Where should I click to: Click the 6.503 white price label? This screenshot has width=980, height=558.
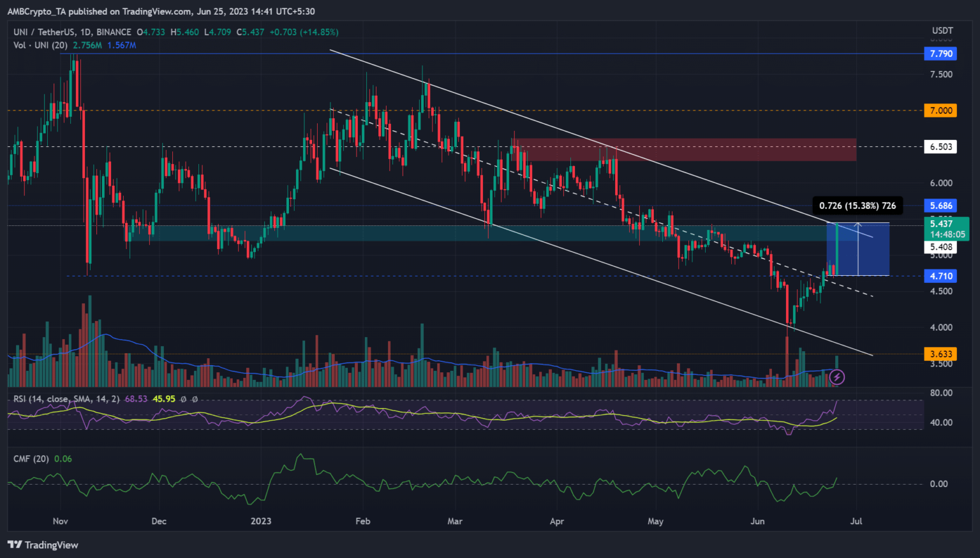(940, 147)
